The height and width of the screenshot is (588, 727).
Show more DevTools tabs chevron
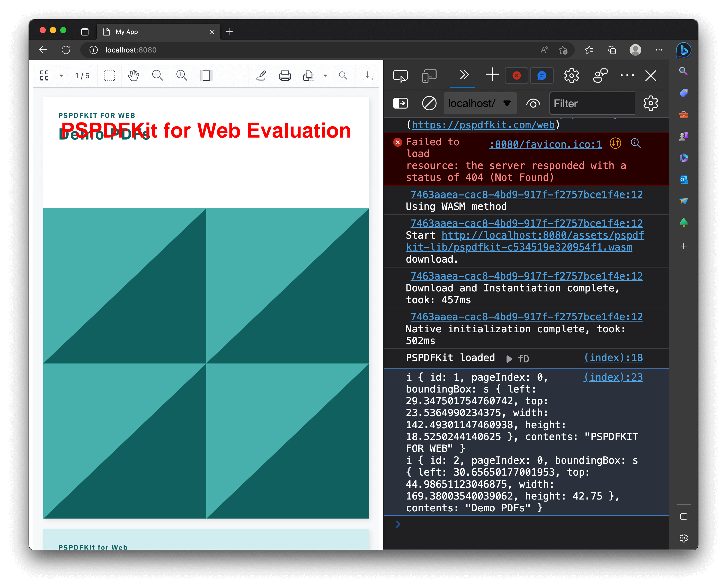[464, 75]
